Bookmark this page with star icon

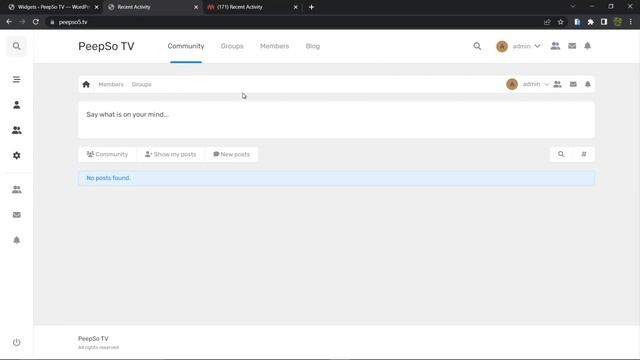pyautogui.click(x=561, y=22)
